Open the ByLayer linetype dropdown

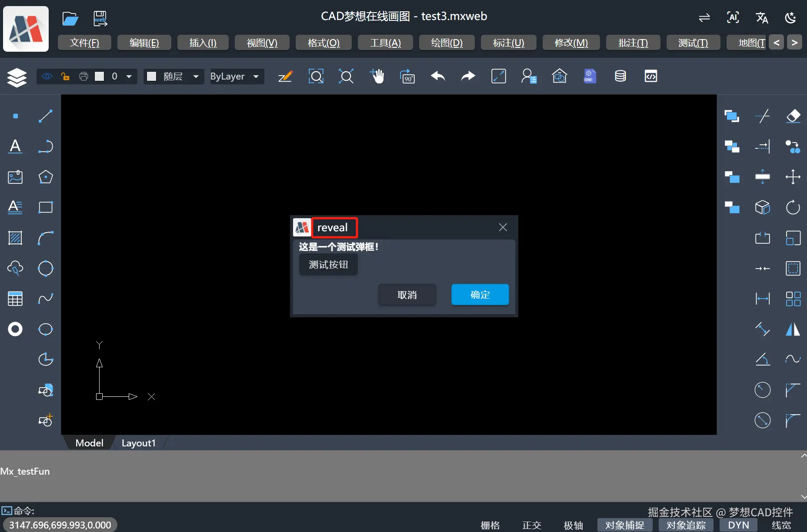(x=236, y=76)
